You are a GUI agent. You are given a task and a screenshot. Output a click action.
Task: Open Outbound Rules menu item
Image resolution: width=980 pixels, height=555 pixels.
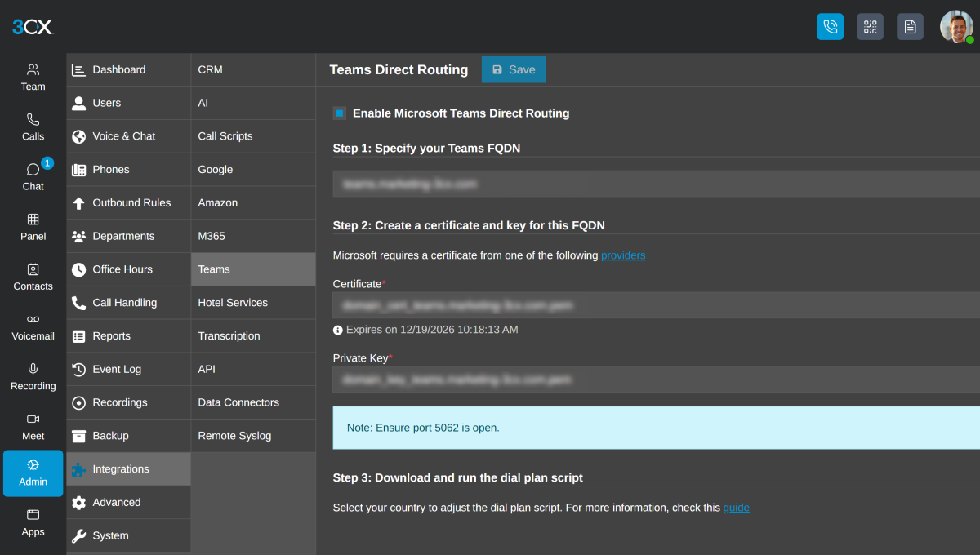click(x=128, y=202)
